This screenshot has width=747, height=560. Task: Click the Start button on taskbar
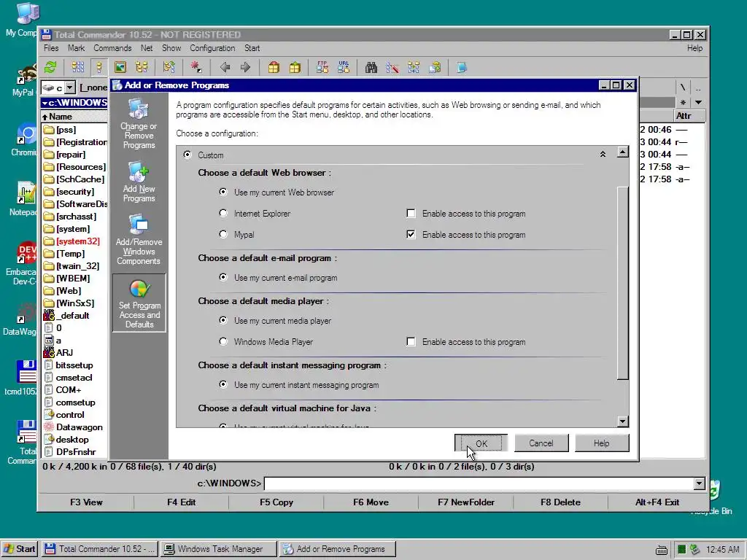tap(19, 549)
